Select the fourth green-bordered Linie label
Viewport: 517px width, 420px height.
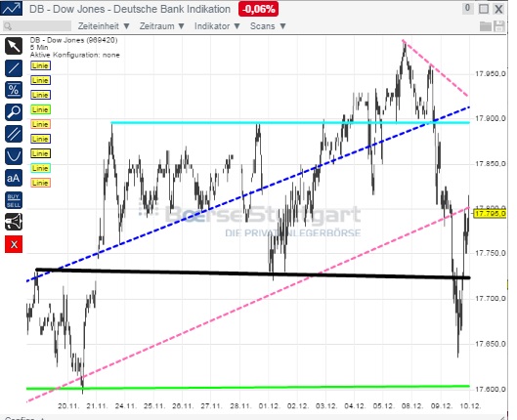(40, 109)
